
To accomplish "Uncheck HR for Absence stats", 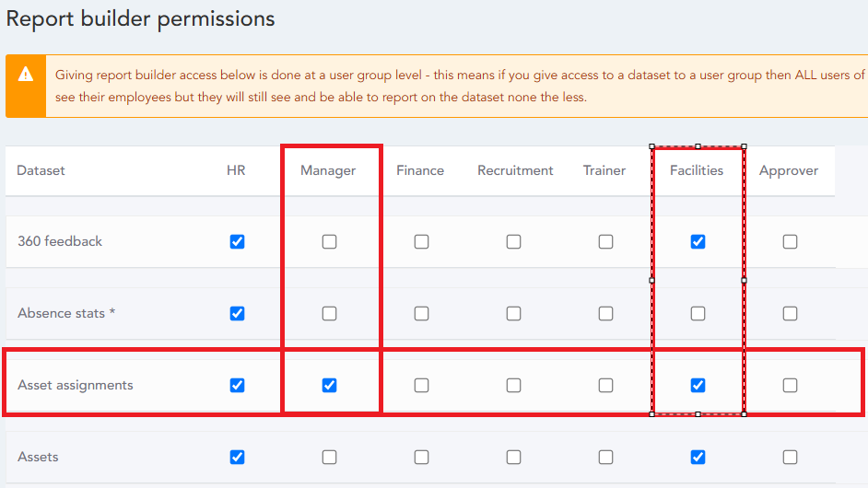I will [x=237, y=314].
